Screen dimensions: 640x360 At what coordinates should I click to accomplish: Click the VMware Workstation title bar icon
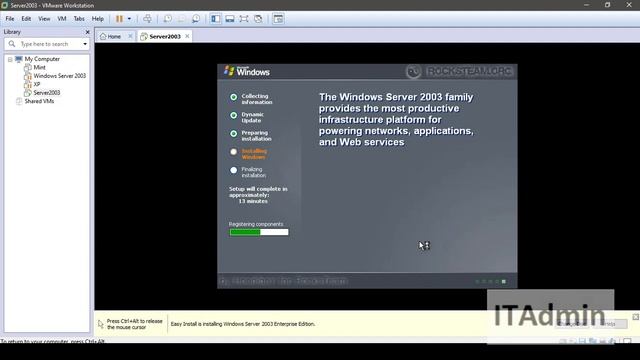click(x=4, y=5)
